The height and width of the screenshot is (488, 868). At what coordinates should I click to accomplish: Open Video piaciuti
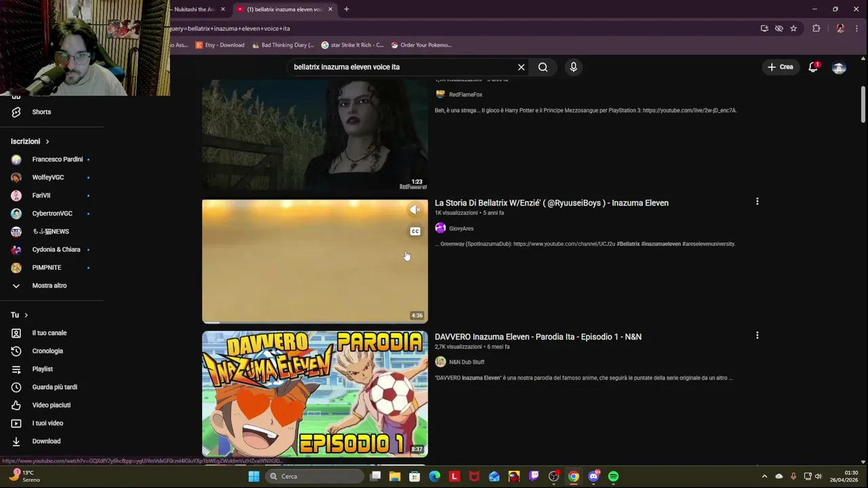click(x=52, y=405)
